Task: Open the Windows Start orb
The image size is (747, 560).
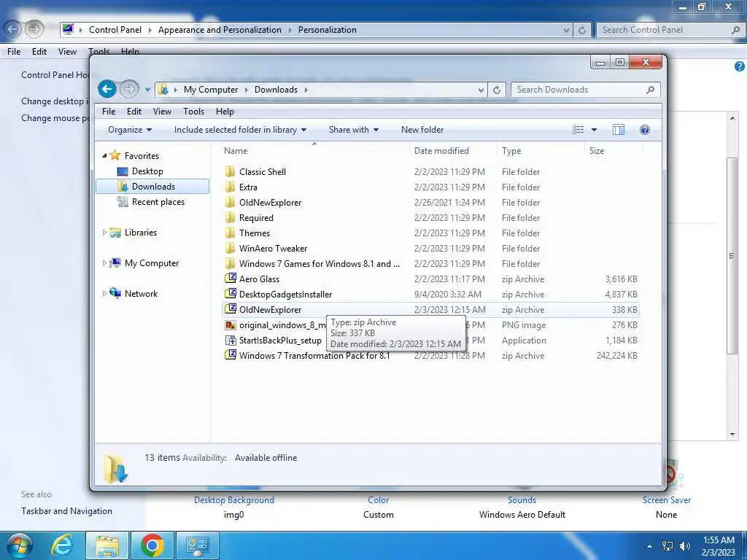Action: tap(19, 545)
